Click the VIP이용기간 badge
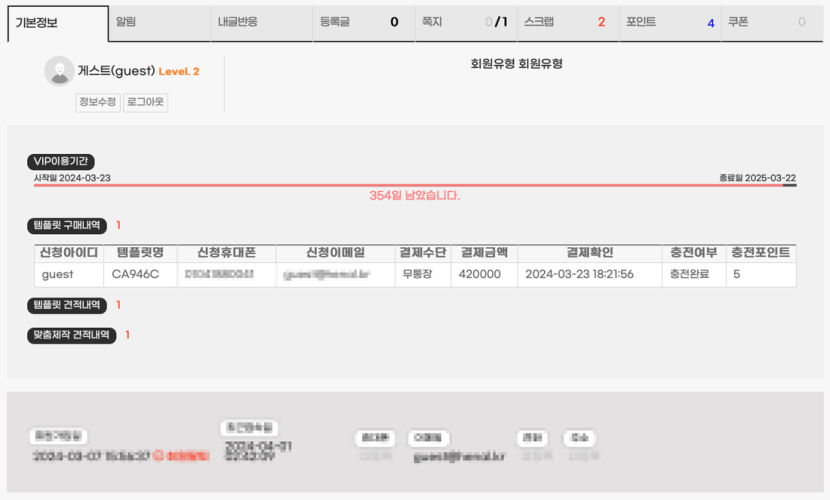830x500 pixels. pyautogui.click(x=61, y=161)
